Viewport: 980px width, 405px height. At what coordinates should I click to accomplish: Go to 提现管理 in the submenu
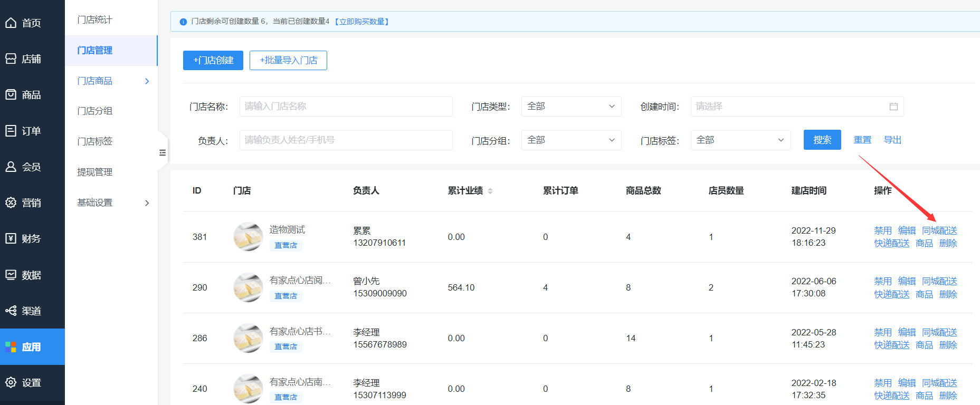click(x=95, y=172)
